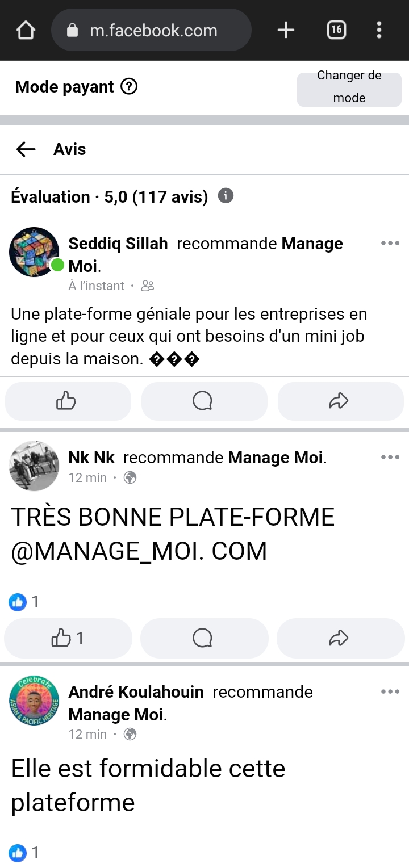Screen dimensions: 409x868
Task: Open the browser three-dot overflow menu
Action: (x=379, y=30)
